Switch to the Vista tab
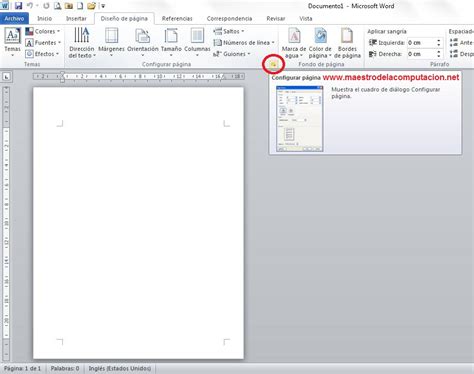The image size is (474, 374). tap(306, 18)
